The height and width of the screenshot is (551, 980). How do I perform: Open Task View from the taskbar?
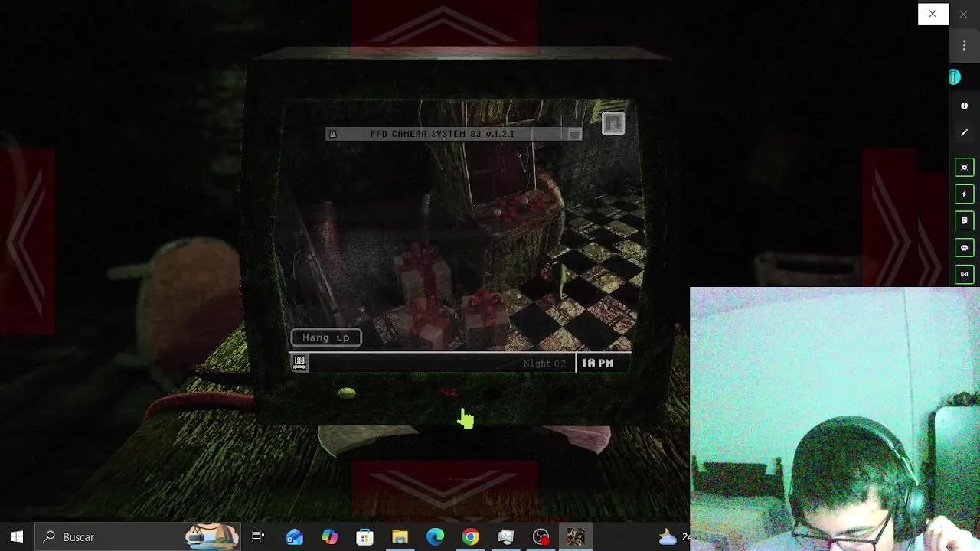click(258, 537)
